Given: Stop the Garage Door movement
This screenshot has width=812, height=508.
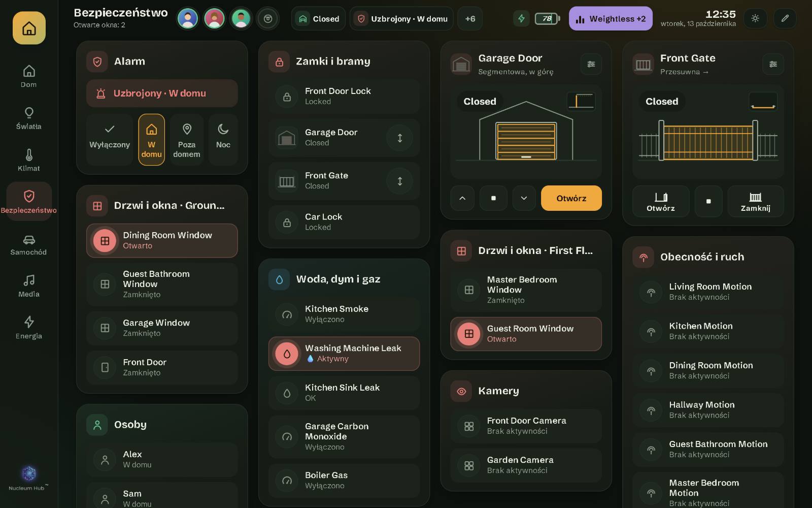Looking at the screenshot, I should (x=493, y=198).
